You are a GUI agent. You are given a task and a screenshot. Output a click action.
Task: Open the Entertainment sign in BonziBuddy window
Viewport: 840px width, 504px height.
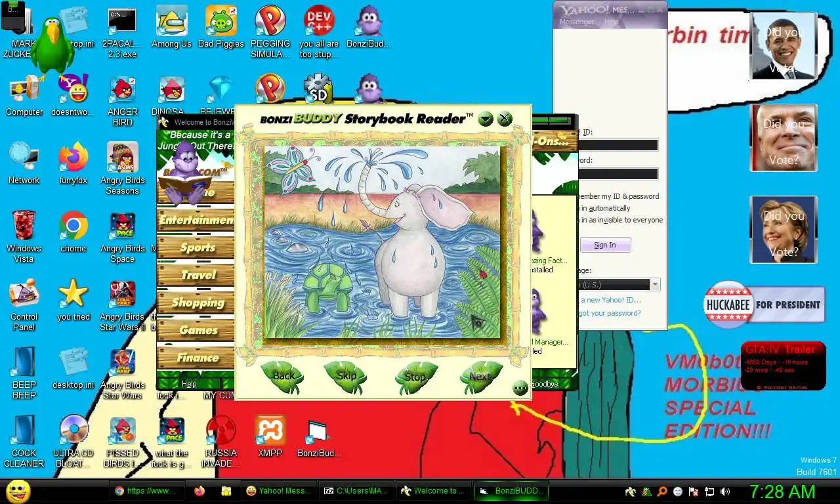click(x=196, y=220)
